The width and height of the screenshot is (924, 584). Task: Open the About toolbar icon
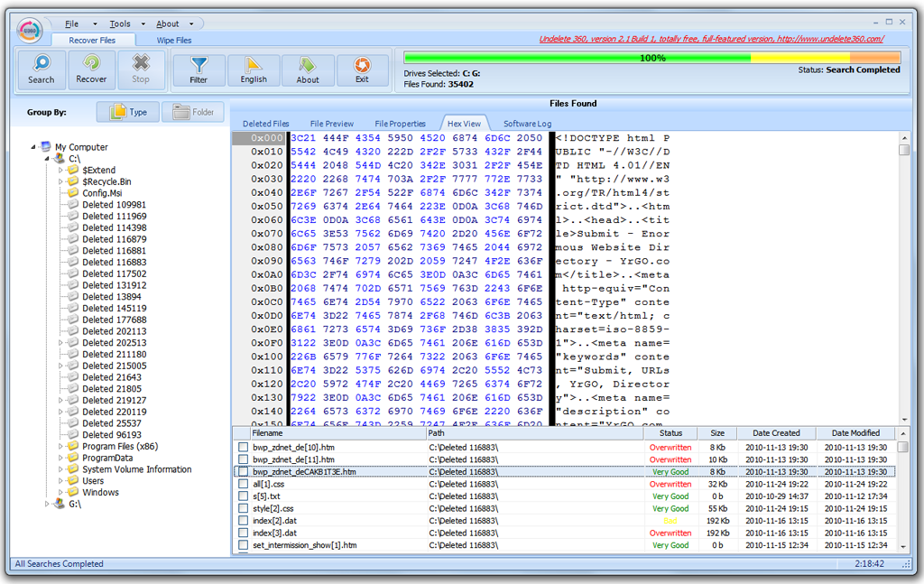[308, 66]
